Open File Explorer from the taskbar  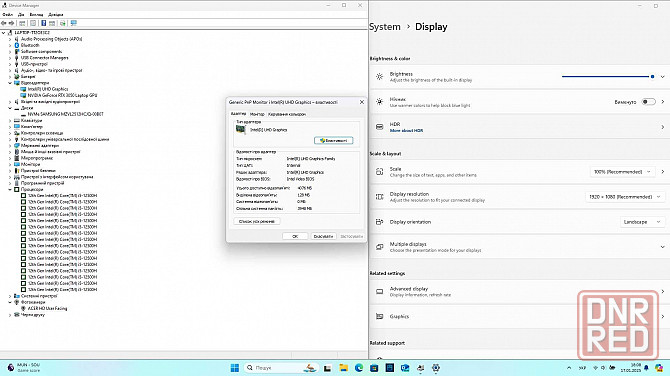pyautogui.click(x=343, y=368)
